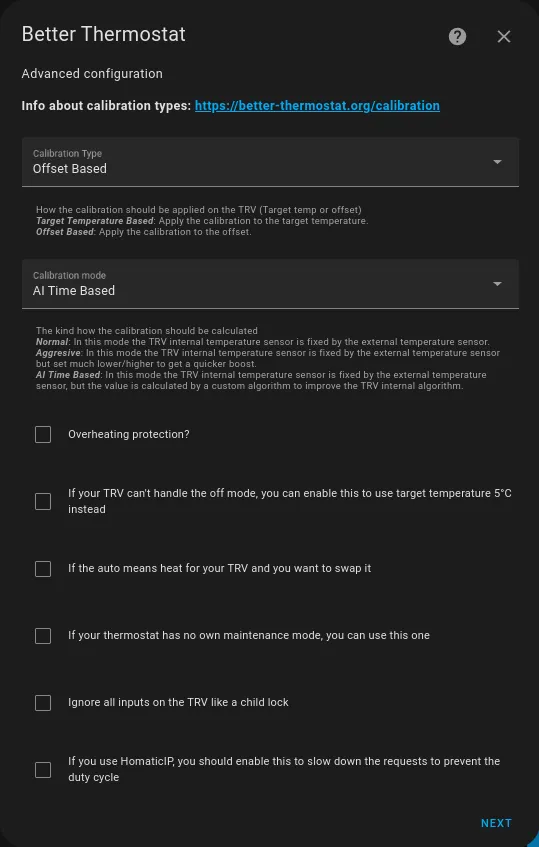The height and width of the screenshot is (847, 539).
Task: Click the Info about calibration types label
Action: (x=106, y=105)
